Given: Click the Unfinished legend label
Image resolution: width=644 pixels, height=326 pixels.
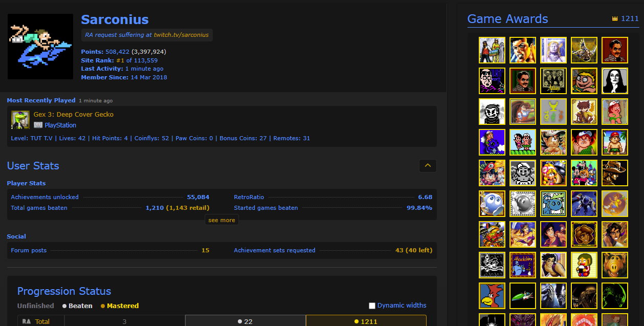Looking at the screenshot, I should click(x=36, y=306).
